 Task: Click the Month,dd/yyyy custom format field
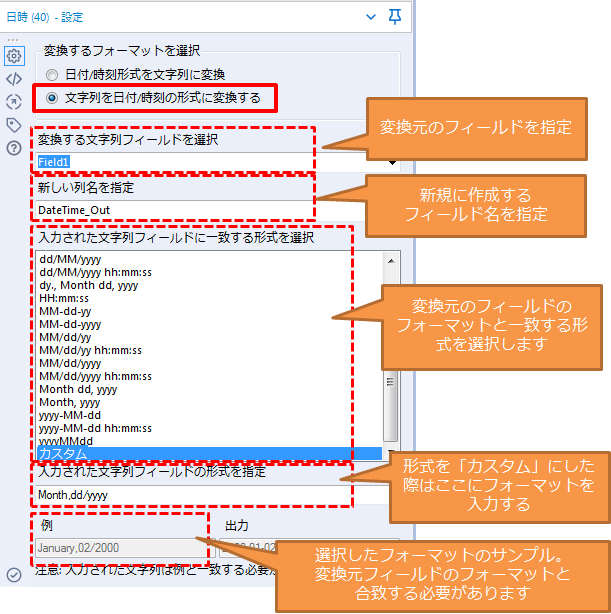[x=200, y=494]
